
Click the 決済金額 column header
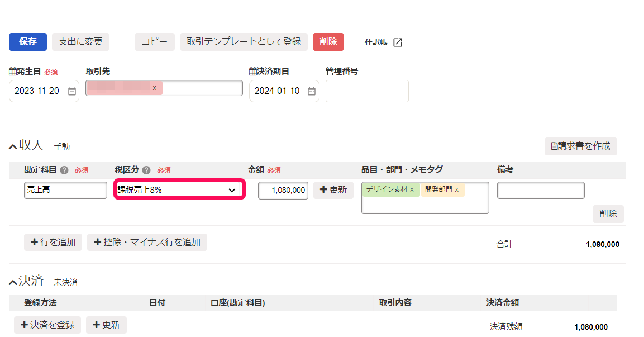(x=503, y=303)
